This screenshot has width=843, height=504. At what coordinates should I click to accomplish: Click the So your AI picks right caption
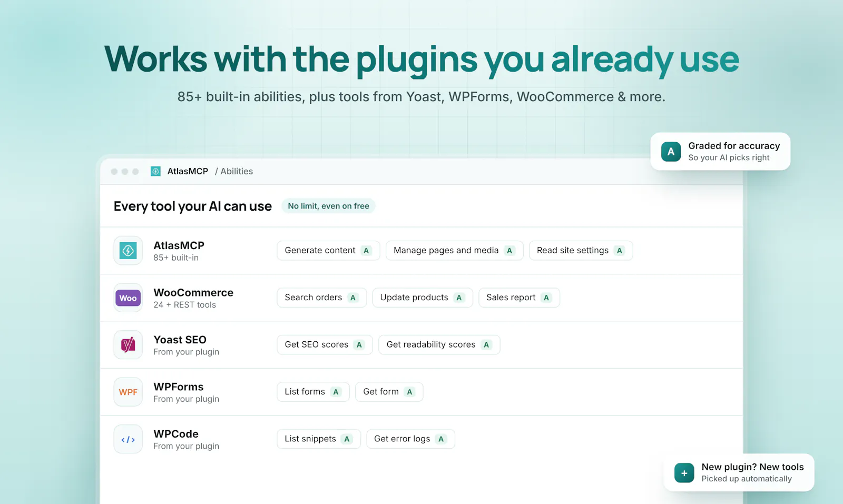(729, 157)
